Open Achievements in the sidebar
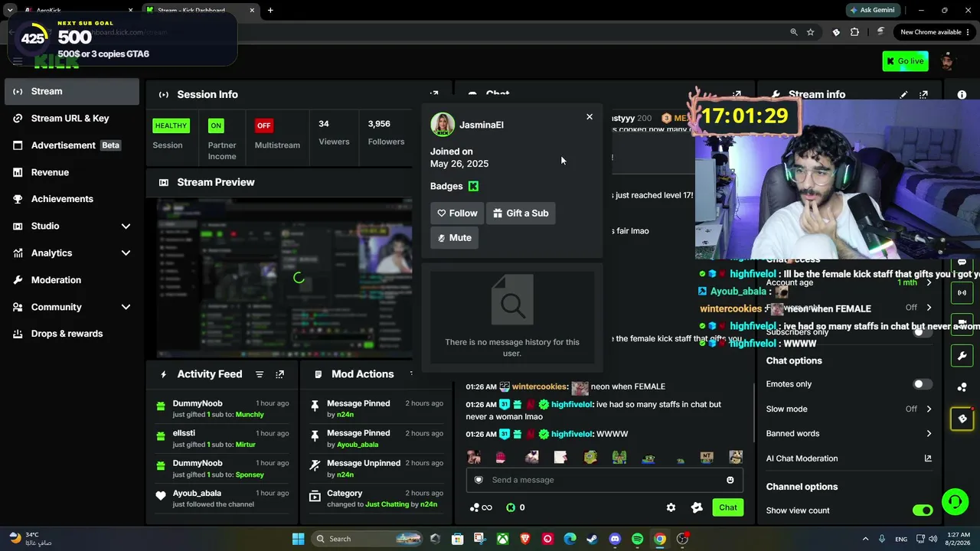 point(71,199)
